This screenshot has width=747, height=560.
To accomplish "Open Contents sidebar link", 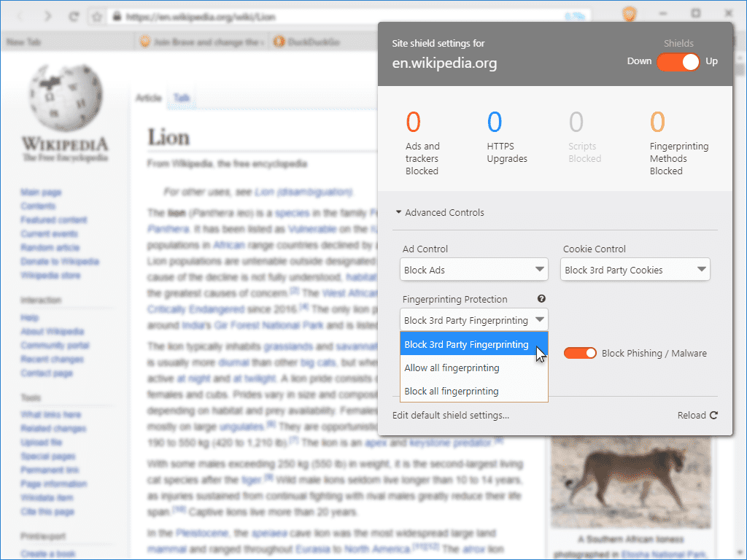I will point(38,206).
